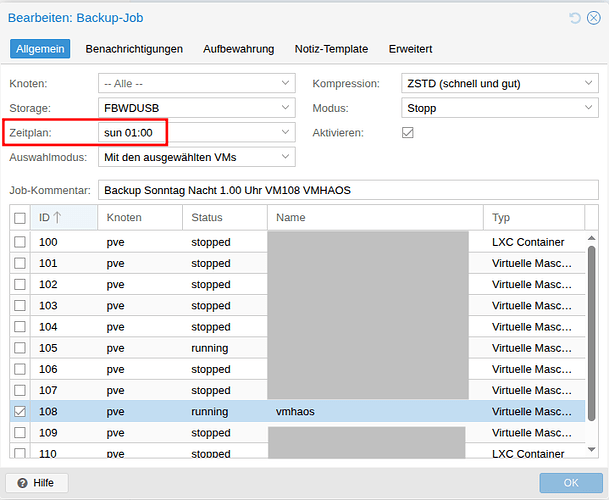Open the Zeitplan schedule dropdown

coord(285,132)
